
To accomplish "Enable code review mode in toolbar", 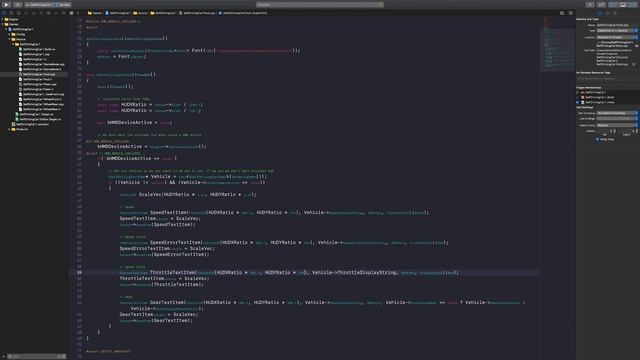I will 602,4.
